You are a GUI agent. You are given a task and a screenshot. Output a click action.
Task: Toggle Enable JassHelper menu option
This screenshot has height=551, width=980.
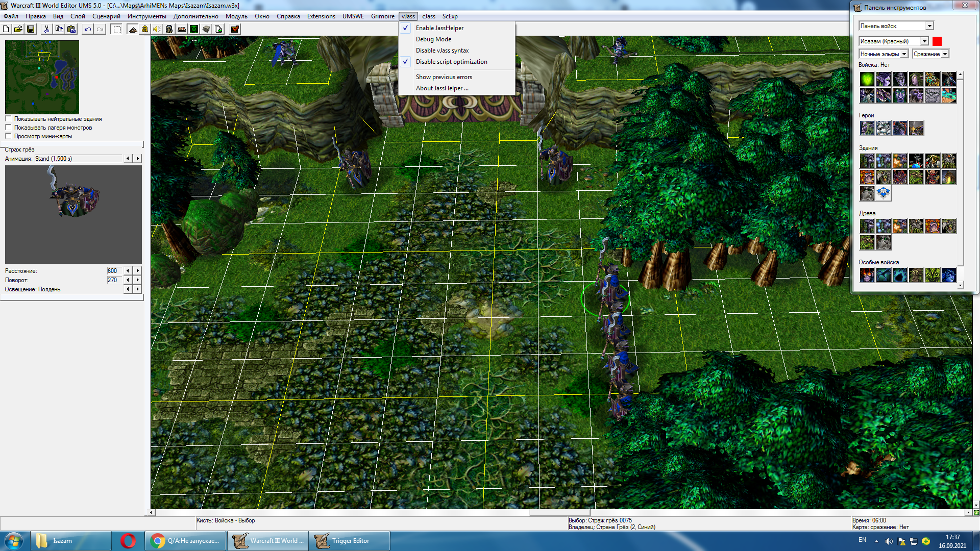point(457,28)
